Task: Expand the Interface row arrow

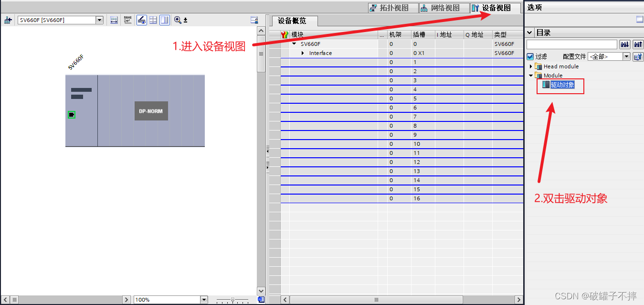Action: coord(303,53)
